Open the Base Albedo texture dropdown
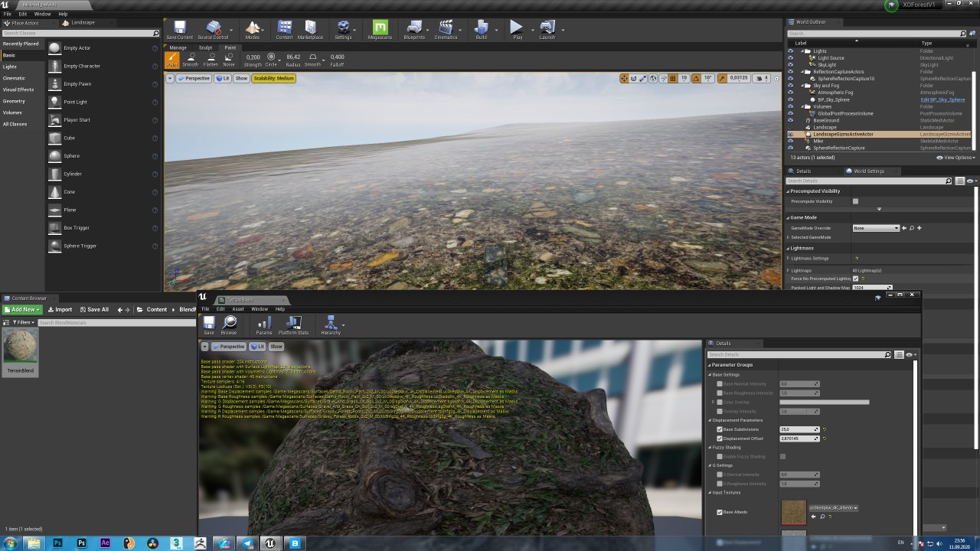Image resolution: width=980 pixels, height=551 pixels. coord(833,507)
